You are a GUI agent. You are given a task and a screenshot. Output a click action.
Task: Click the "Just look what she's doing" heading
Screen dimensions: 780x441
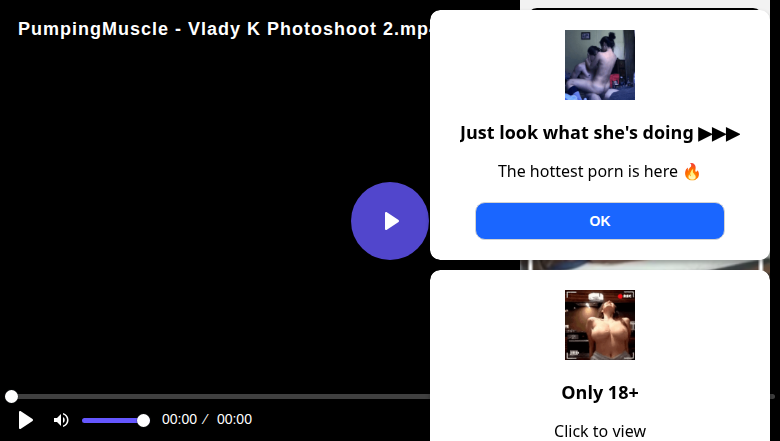(x=577, y=133)
